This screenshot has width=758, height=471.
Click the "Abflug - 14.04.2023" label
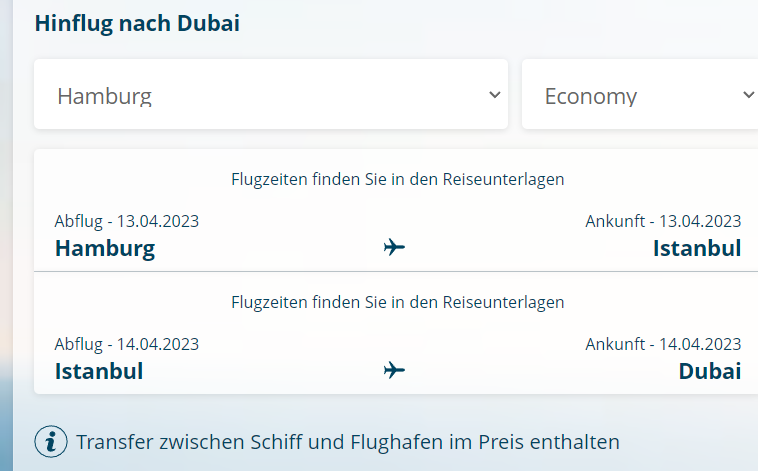tap(127, 344)
